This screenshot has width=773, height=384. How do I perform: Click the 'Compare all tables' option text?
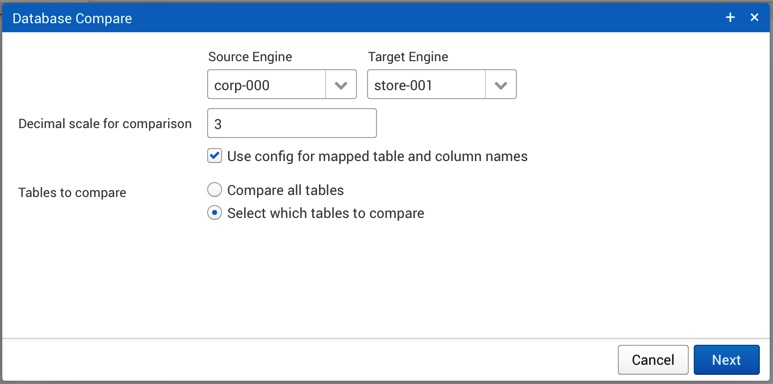[285, 190]
